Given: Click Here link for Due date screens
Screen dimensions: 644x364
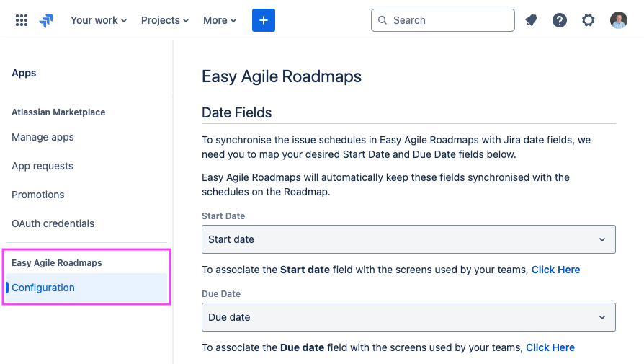Looking at the screenshot, I should coord(550,347).
